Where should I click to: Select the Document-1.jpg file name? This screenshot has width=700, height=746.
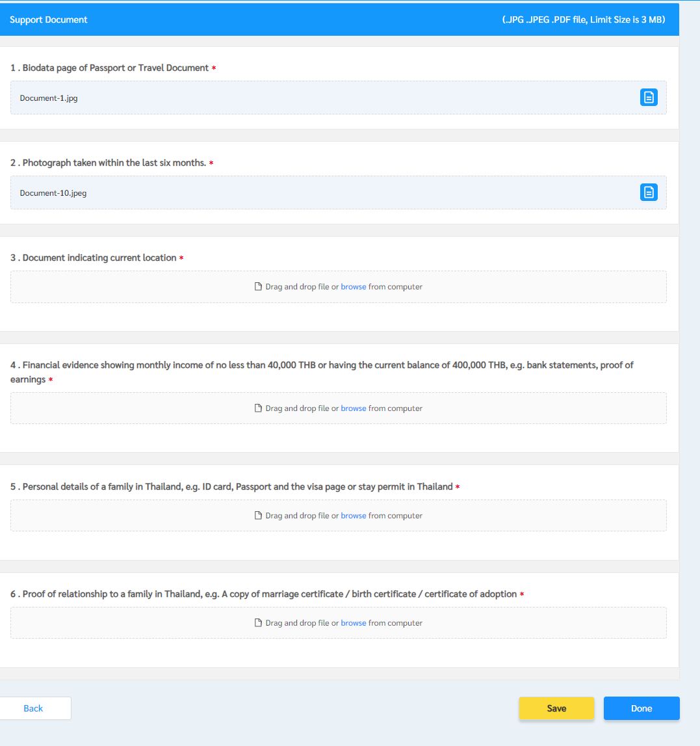[49, 98]
